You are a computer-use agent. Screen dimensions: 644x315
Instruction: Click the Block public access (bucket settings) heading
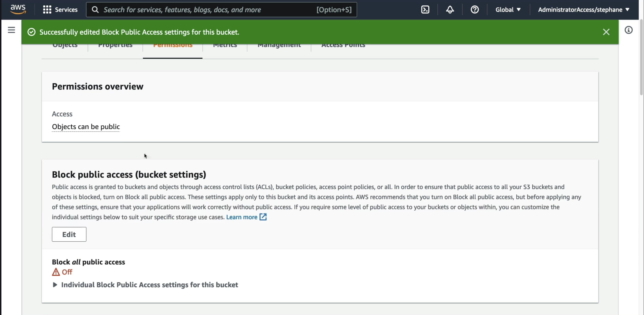pyautogui.click(x=129, y=175)
